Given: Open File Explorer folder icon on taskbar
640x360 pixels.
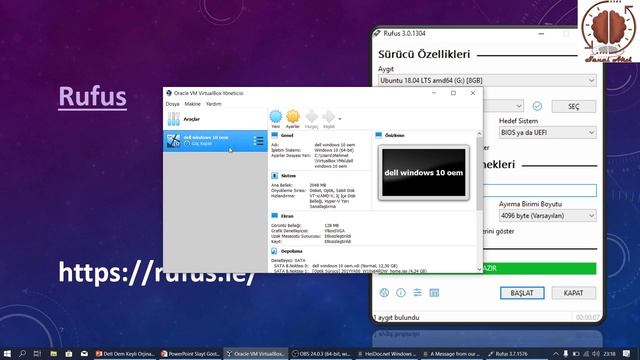Looking at the screenshot, I should point(53,353).
